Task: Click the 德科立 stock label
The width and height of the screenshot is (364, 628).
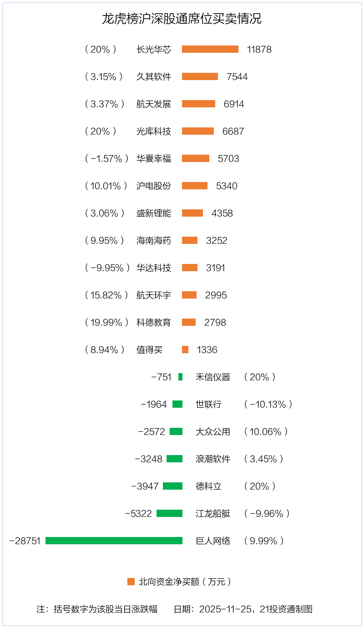Action: [209, 486]
